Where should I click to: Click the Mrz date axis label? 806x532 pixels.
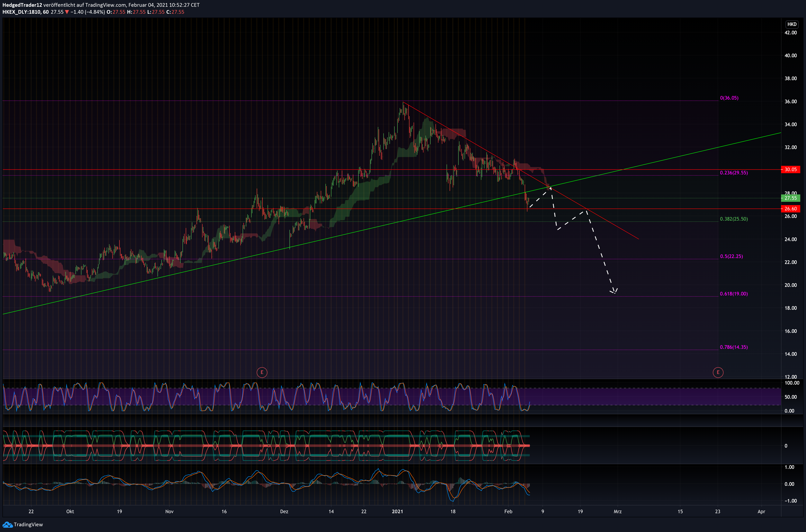(617, 511)
